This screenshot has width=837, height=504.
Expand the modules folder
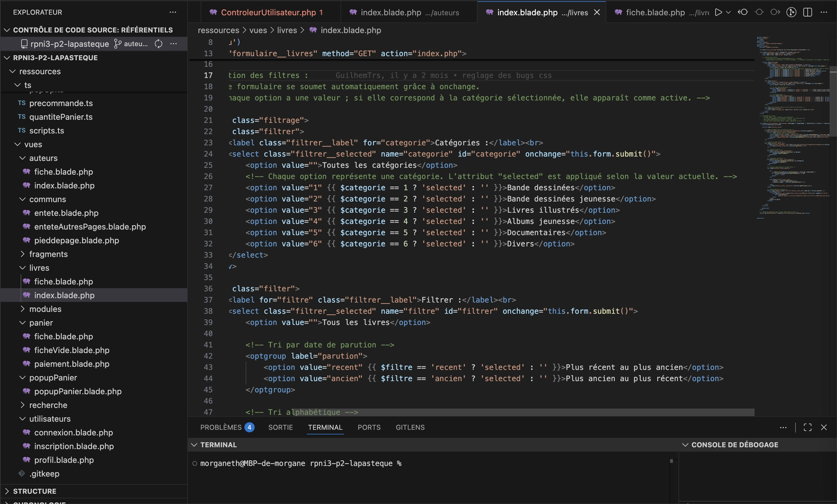(45, 309)
